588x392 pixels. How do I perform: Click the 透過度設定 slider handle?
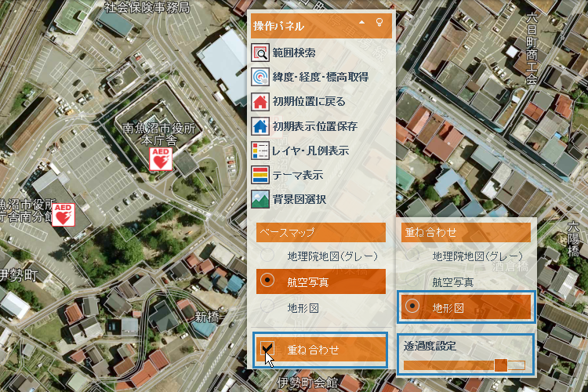501,365
